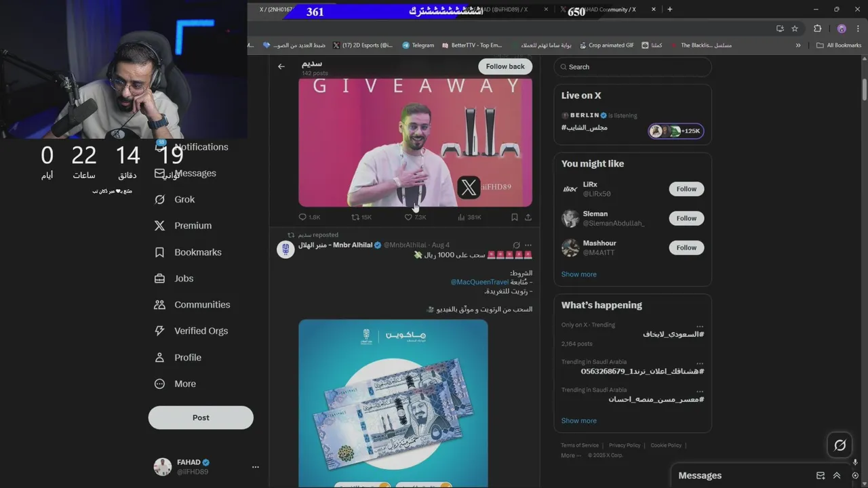Expand the footer More menu
This screenshot has height=488, width=868.
coord(570,455)
